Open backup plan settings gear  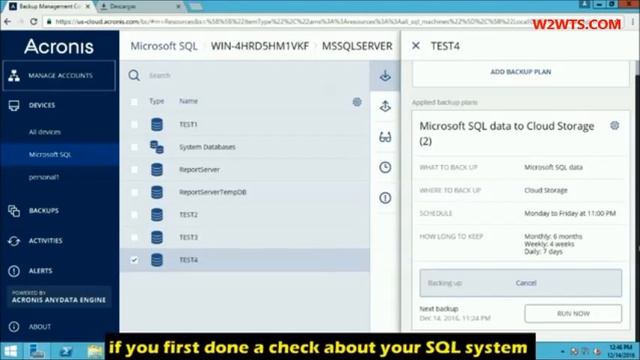(614, 126)
